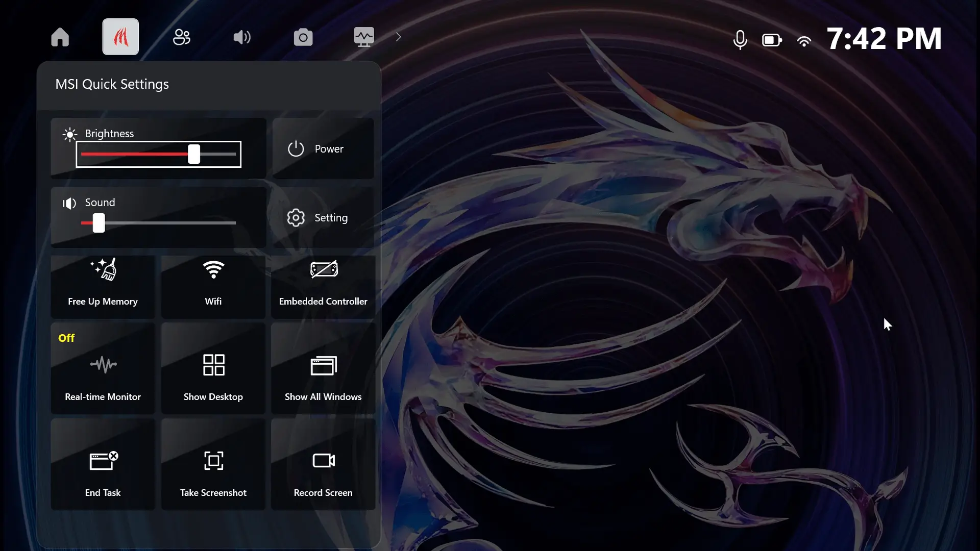
Task: Click the End Task tile
Action: pos(103,464)
